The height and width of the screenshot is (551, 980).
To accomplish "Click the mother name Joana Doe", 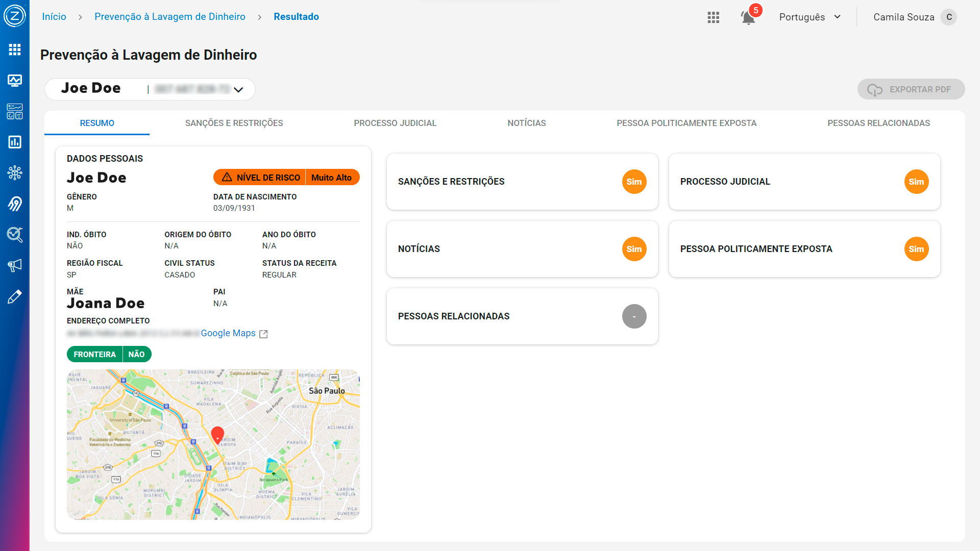I will pos(106,304).
